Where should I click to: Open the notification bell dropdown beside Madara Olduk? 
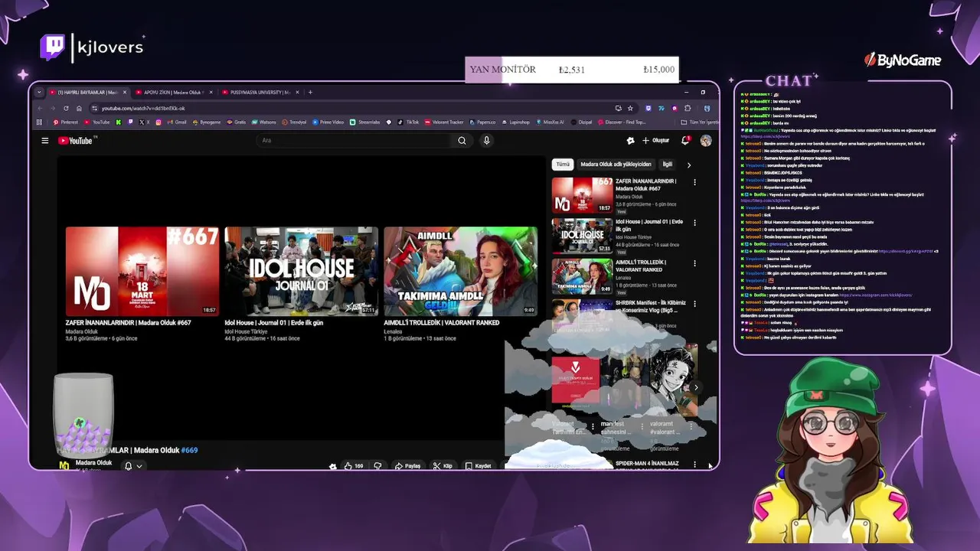133,466
